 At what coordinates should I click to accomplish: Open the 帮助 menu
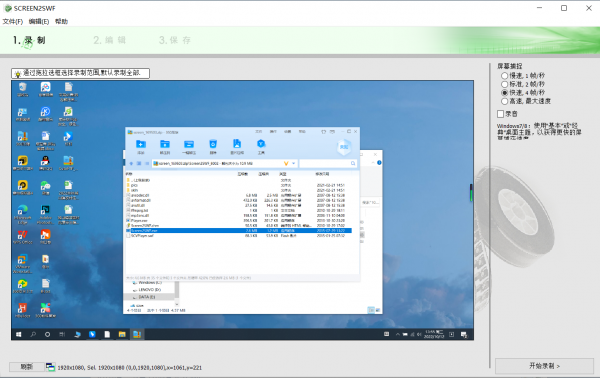click(61, 21)
